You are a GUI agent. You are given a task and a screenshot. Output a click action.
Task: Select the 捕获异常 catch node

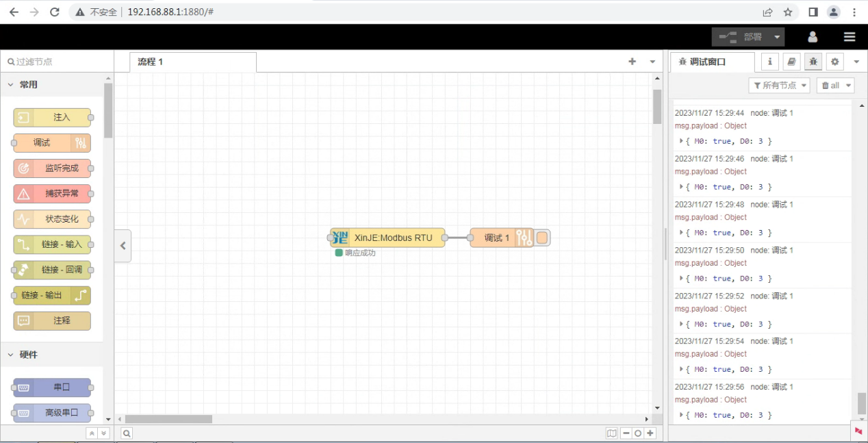[52, 194]
